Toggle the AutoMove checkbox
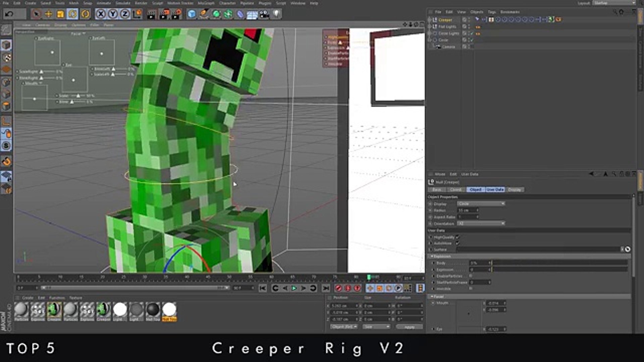644x362 pixels. (458, 243)
